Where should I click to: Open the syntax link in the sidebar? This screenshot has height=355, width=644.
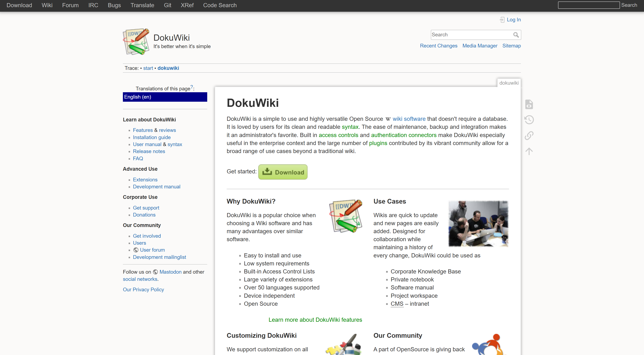175,144
